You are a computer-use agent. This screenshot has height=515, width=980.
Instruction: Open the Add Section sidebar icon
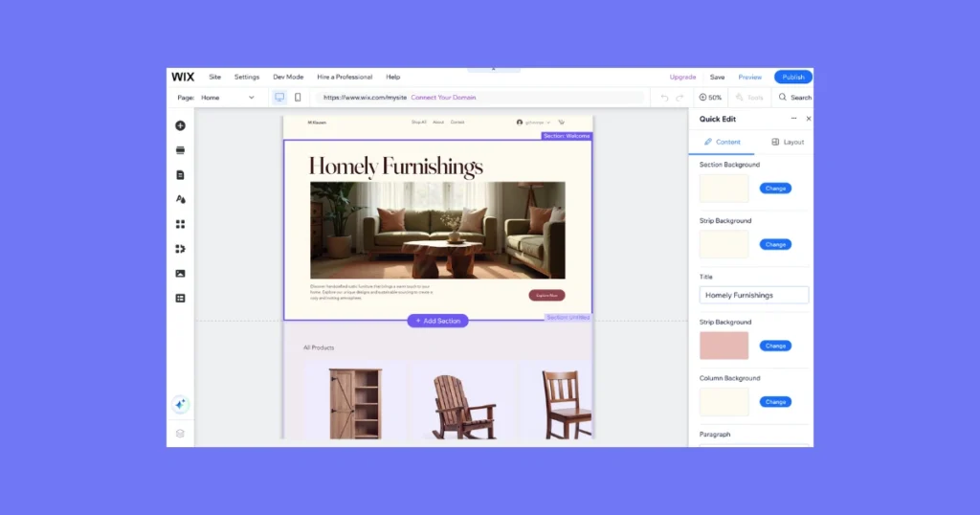[x=180, y=150]
